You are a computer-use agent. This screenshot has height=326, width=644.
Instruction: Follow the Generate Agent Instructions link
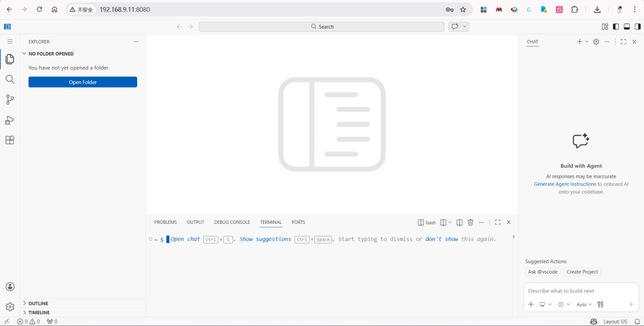(565, 184)
